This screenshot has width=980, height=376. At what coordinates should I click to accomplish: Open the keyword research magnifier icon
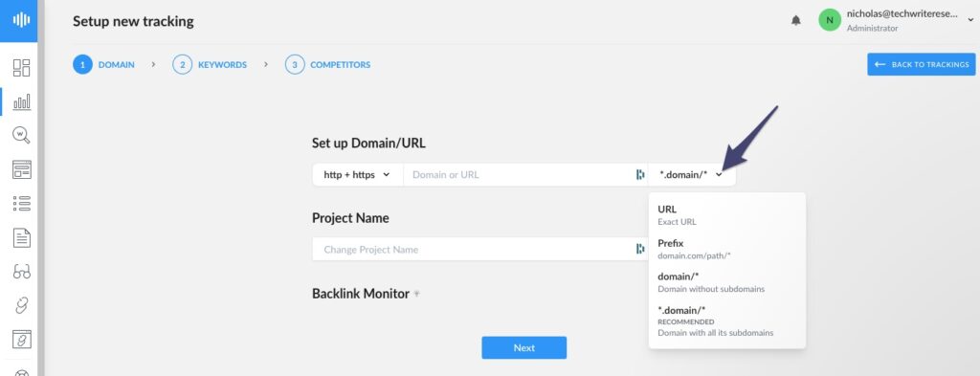click(21, 135)
